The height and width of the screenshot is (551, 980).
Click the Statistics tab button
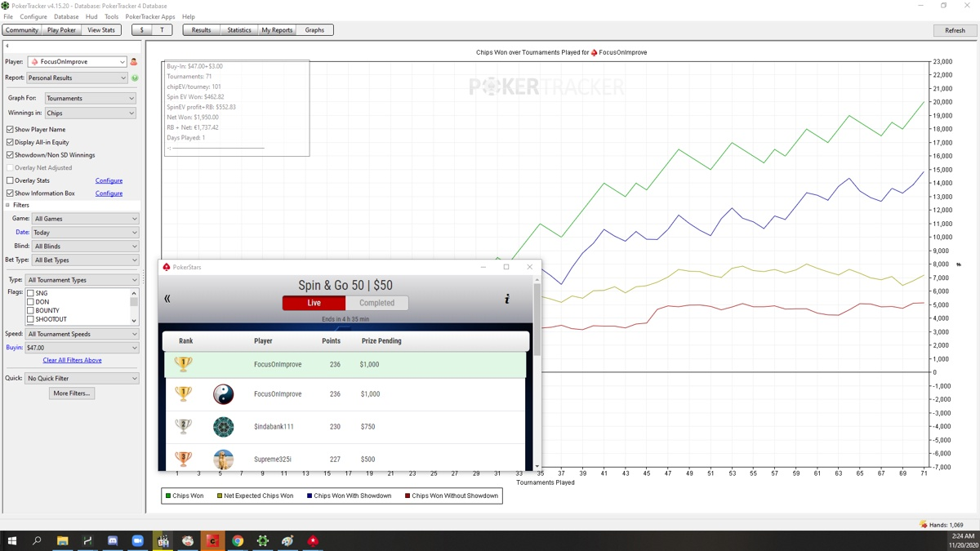pos(239,30)
